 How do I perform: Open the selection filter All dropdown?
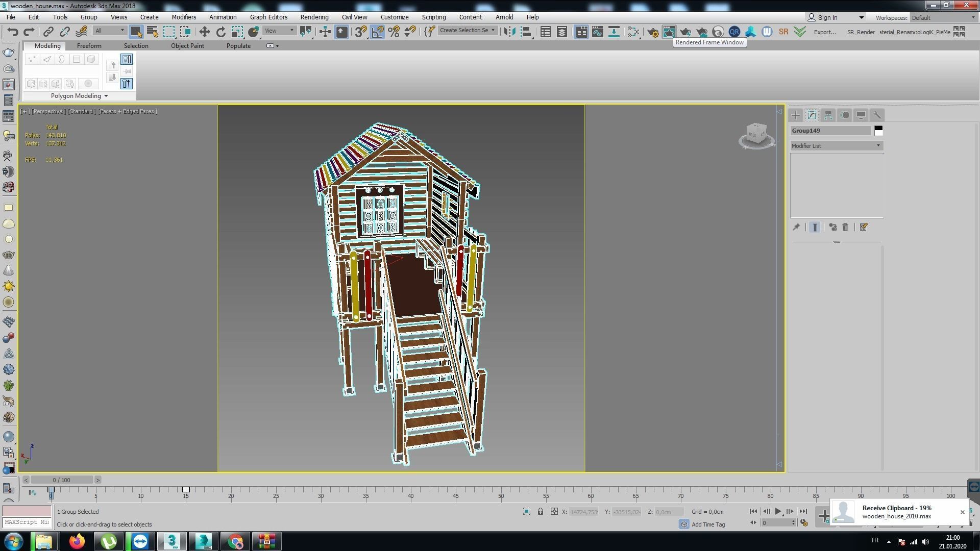pyautogui.click(x=109, y=31)
